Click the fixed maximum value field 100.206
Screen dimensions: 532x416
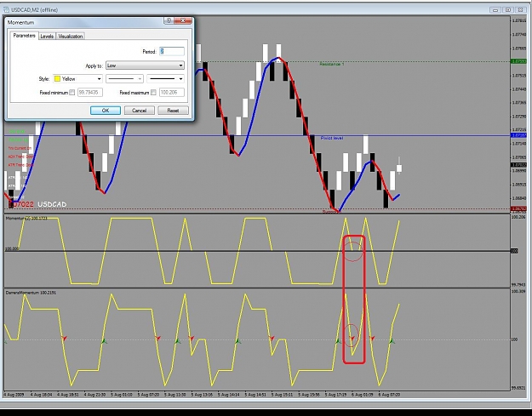[172, 92]
